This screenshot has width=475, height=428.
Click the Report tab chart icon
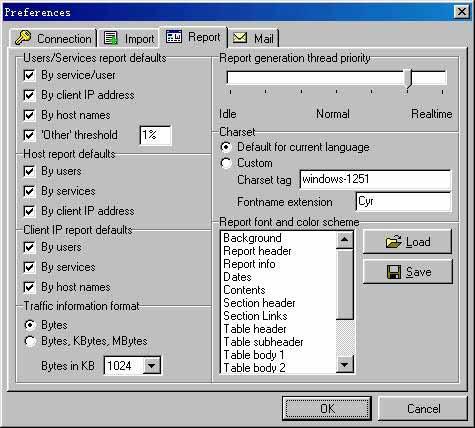tap(174, 36)
